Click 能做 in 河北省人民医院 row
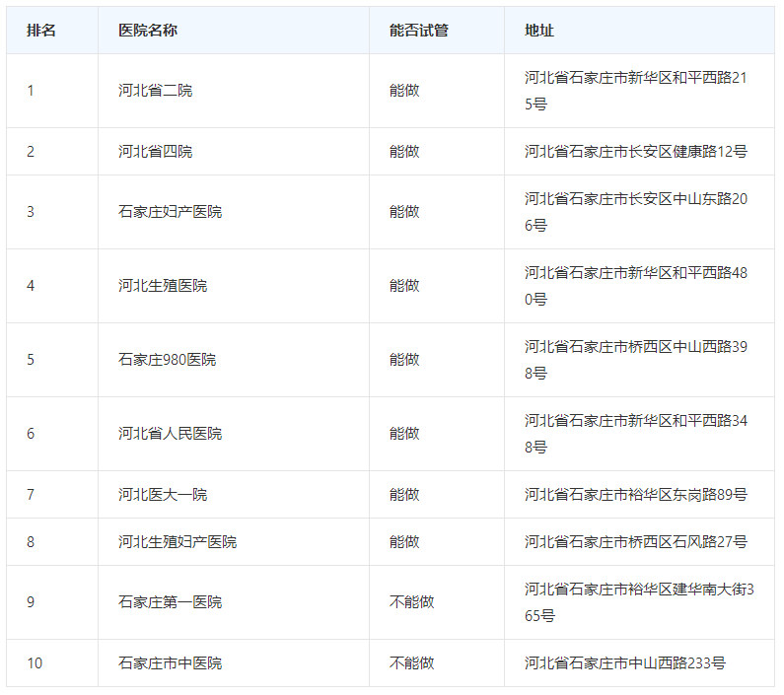Image resolution: width=784 pixels, height=695 pixels. [404, 434]
